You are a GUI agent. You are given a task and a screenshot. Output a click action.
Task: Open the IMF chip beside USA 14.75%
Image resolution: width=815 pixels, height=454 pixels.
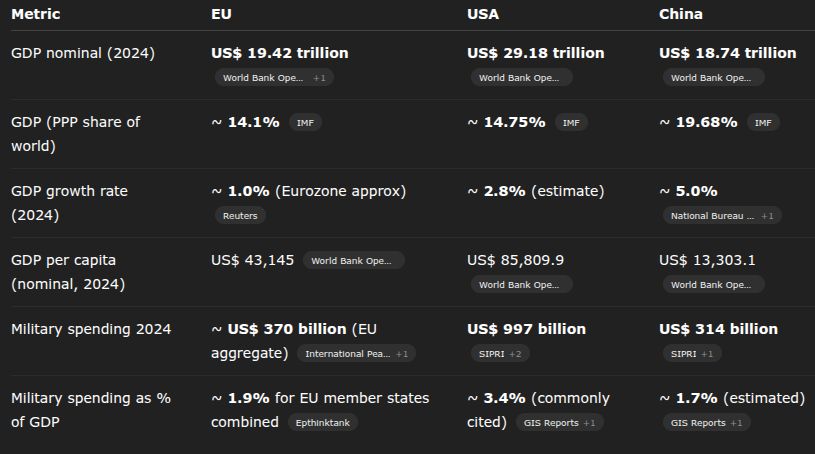coord(571,123)
